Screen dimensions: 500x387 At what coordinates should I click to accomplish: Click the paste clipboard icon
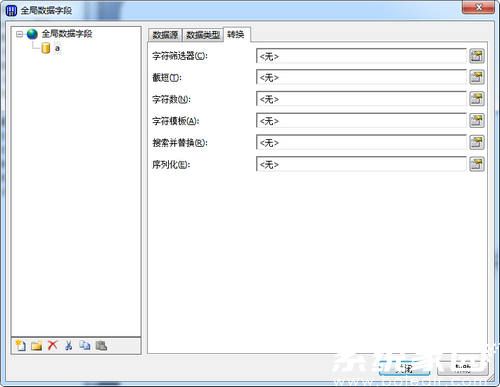click(101, 346)
